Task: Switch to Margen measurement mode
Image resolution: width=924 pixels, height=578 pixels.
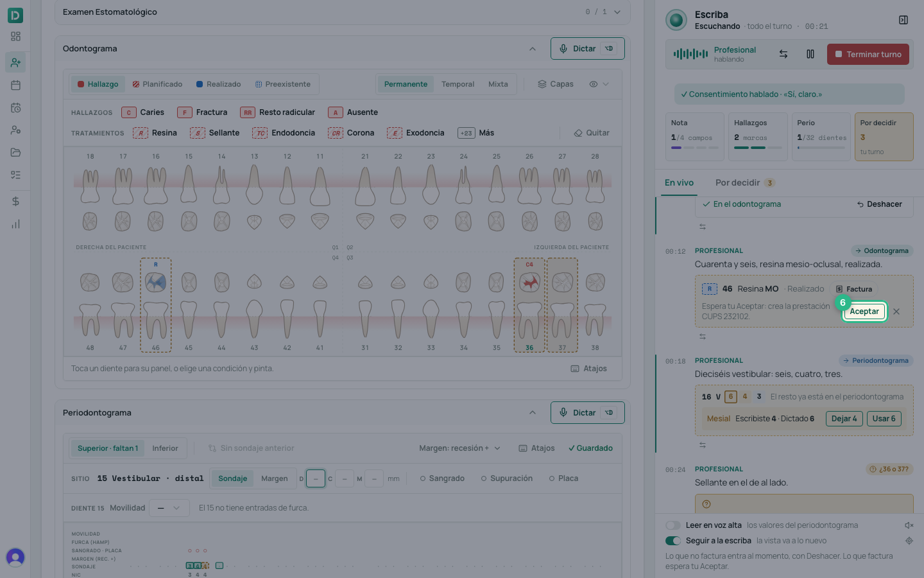Action: (275, 478)
